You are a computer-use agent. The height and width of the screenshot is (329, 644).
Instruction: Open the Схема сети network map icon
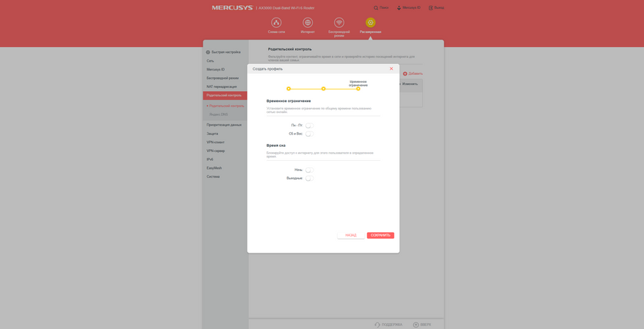pyautogui.click(x=276, y=22)
